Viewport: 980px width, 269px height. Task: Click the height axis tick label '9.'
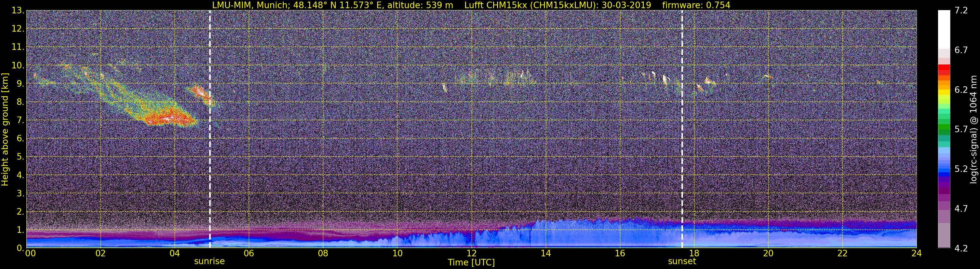[x=20, y=84]
